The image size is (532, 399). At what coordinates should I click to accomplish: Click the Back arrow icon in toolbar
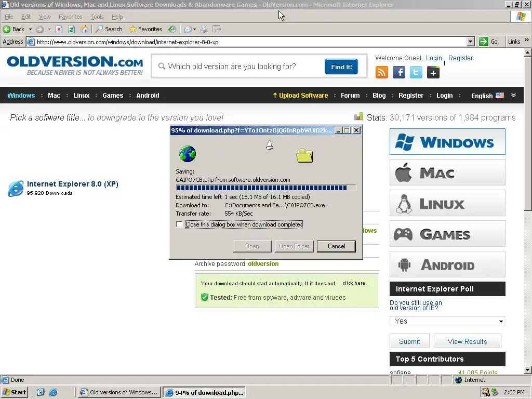click(x=6, y=29)
